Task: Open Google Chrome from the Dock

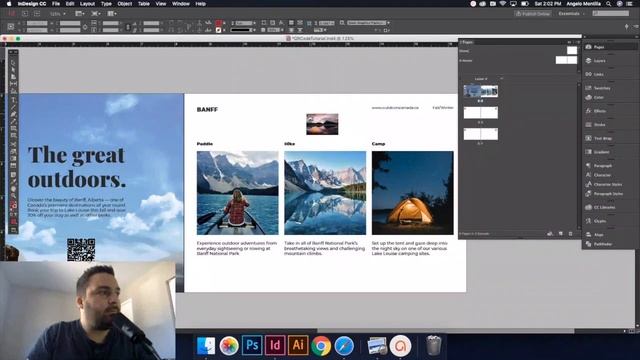Action: pos(321,346)
